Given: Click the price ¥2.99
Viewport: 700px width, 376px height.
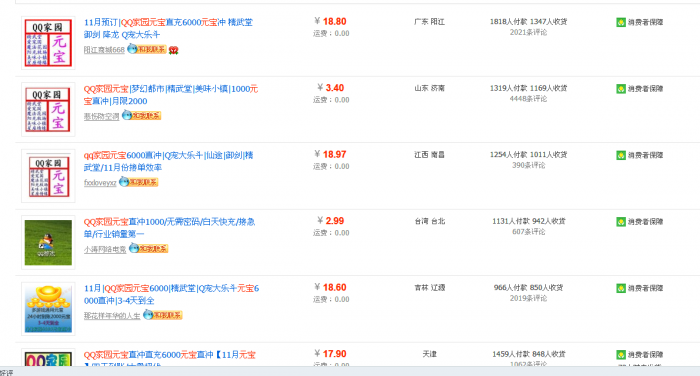Looking at the screenshot, I should [331, 221].
